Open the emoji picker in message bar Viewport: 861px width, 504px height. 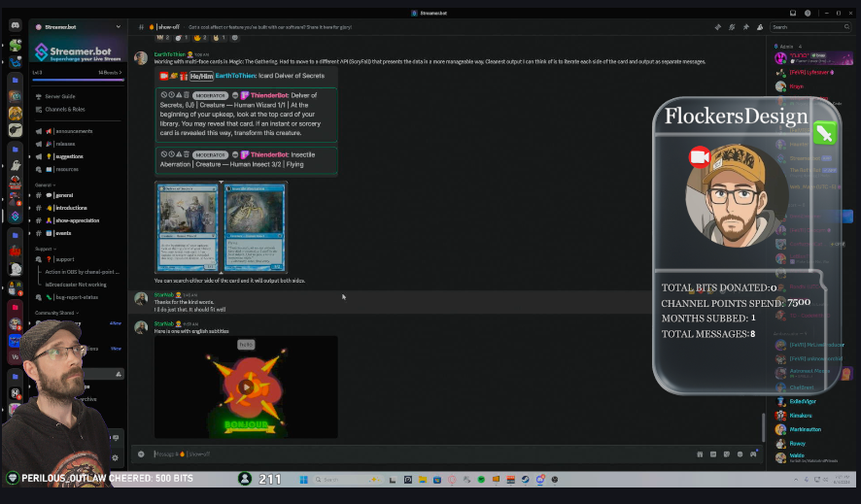[740, 454]
